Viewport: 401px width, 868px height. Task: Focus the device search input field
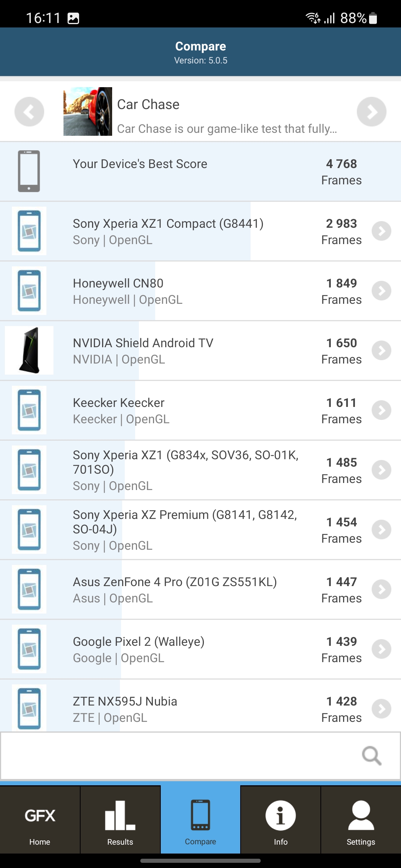pos(178,756)
